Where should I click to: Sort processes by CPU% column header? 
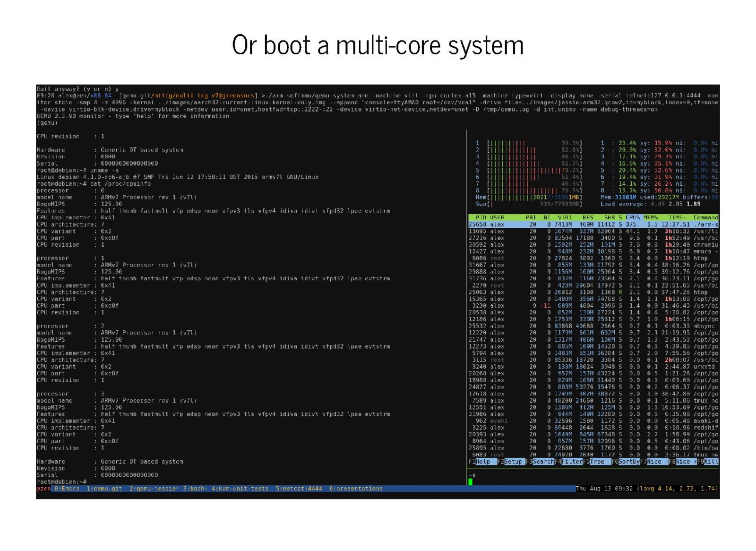pyautogui.click(x=633, y=218)
